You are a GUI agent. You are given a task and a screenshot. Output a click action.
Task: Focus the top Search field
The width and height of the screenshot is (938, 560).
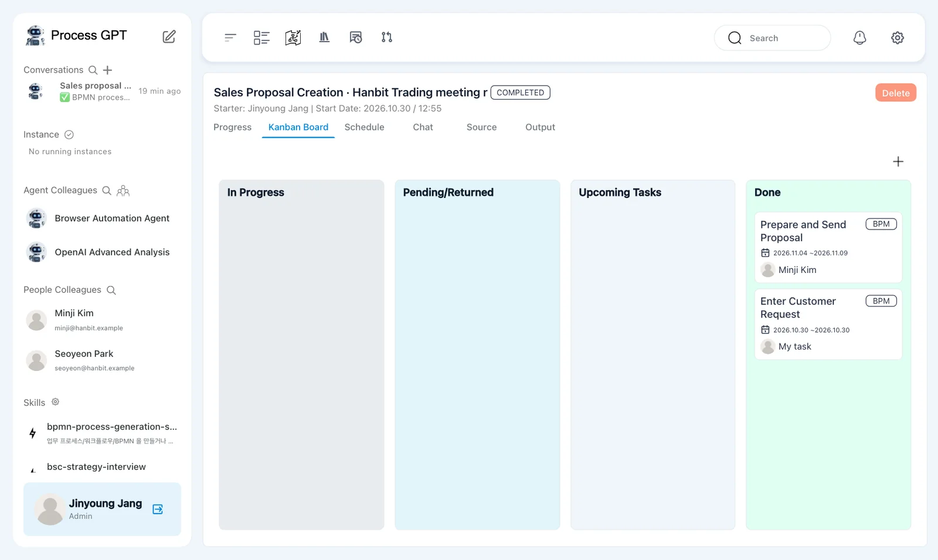(x=772, y=38)
